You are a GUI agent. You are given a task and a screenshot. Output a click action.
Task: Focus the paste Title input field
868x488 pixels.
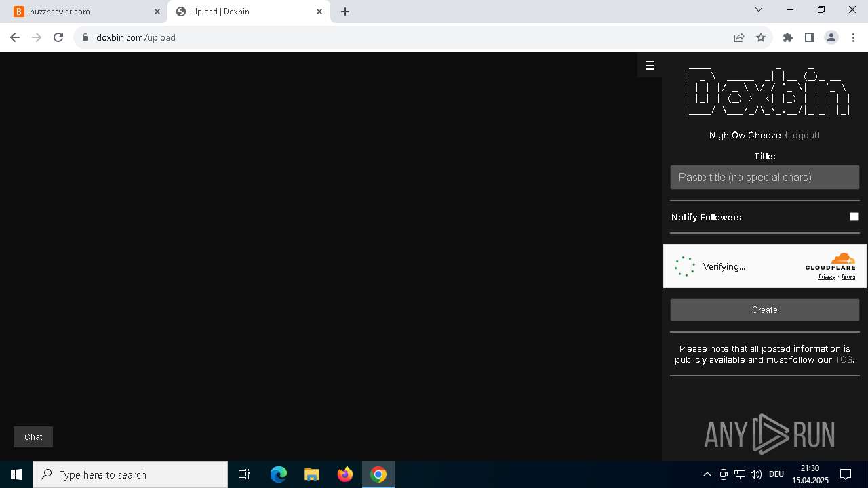coord(765,177)
